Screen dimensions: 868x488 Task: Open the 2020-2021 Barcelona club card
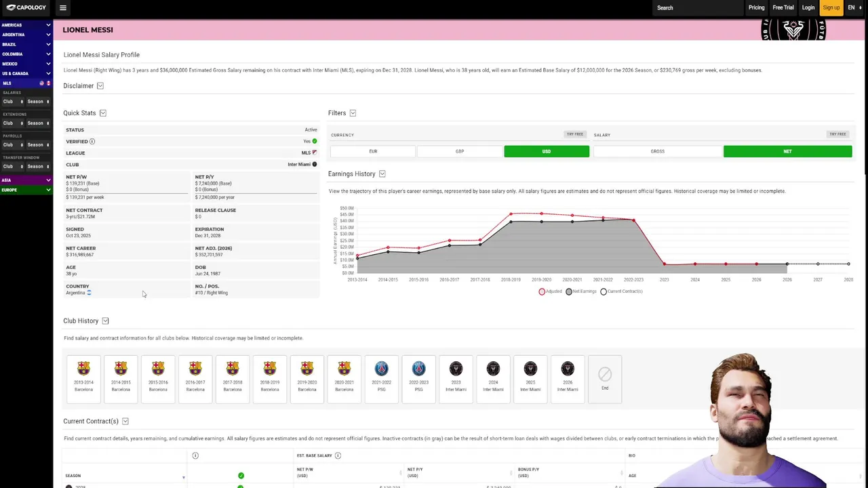(x=344, y=379)
